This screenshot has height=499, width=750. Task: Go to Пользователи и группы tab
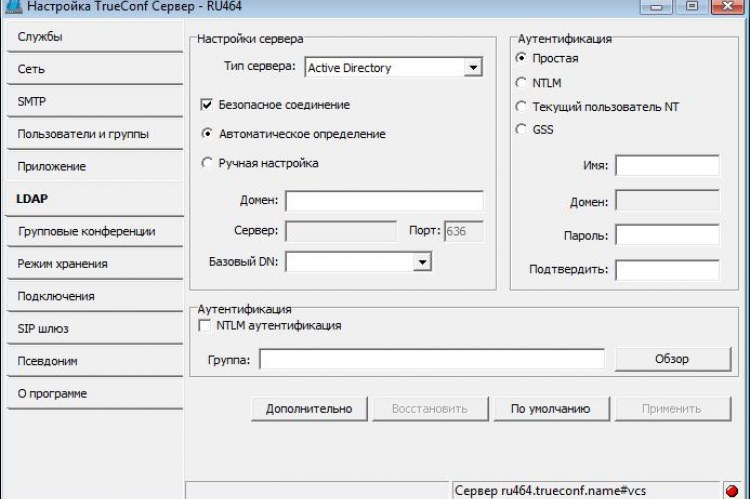click(x=93, y=134)
